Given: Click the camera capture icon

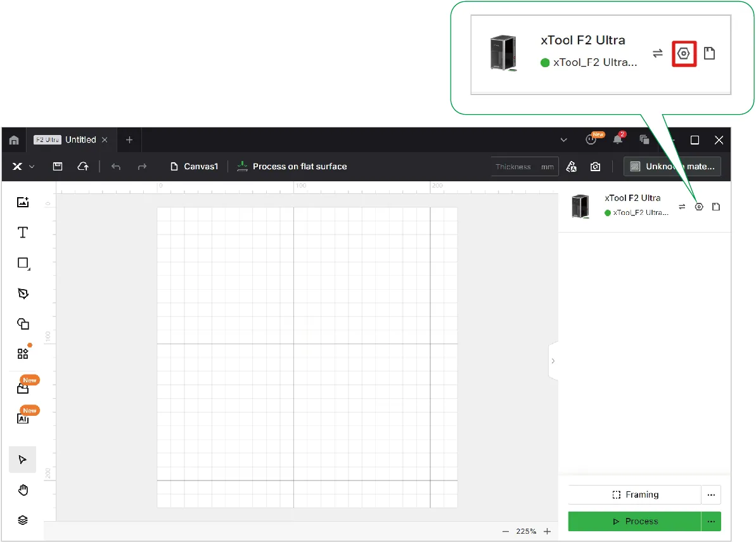Looking at the screenshot, I should click(596, 166).
